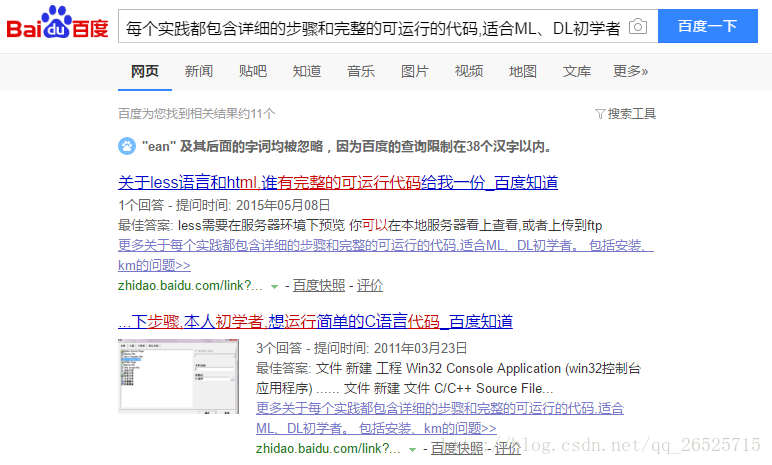Open the second result's screenshot thumbnail
This screenshot has height=465, width=772.
tap(178, 376)
